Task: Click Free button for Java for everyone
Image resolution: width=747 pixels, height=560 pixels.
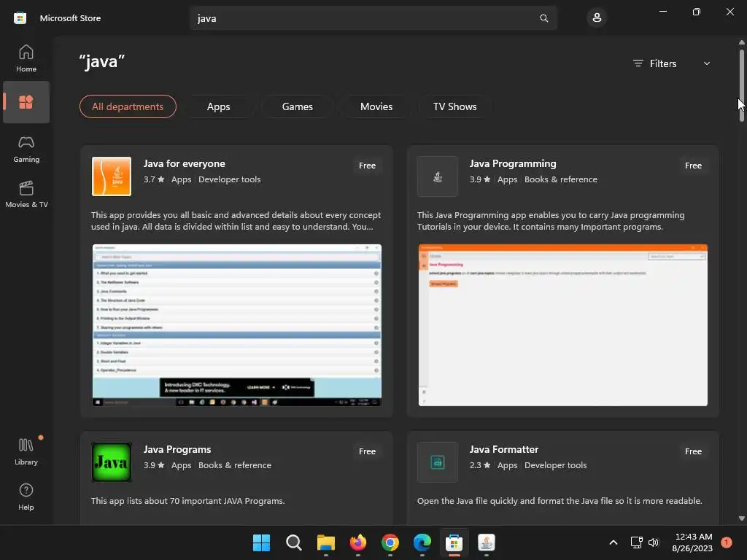Action: (x=368, y=166)
